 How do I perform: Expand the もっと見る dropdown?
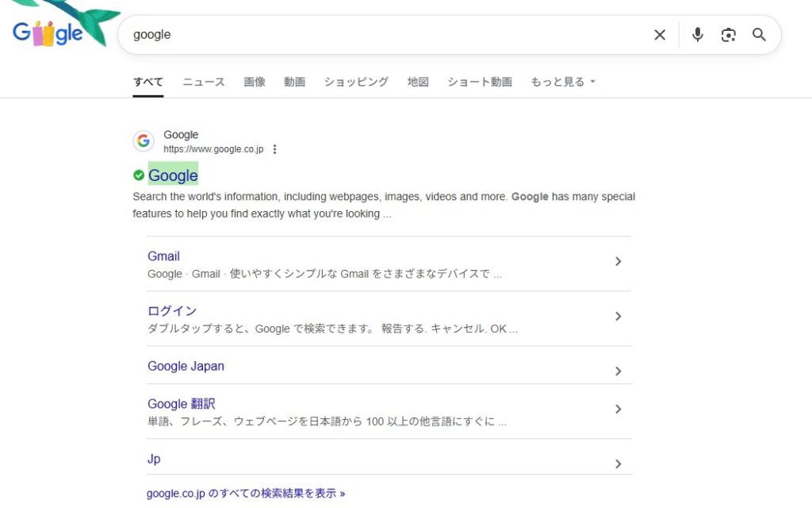coord(563,82)
